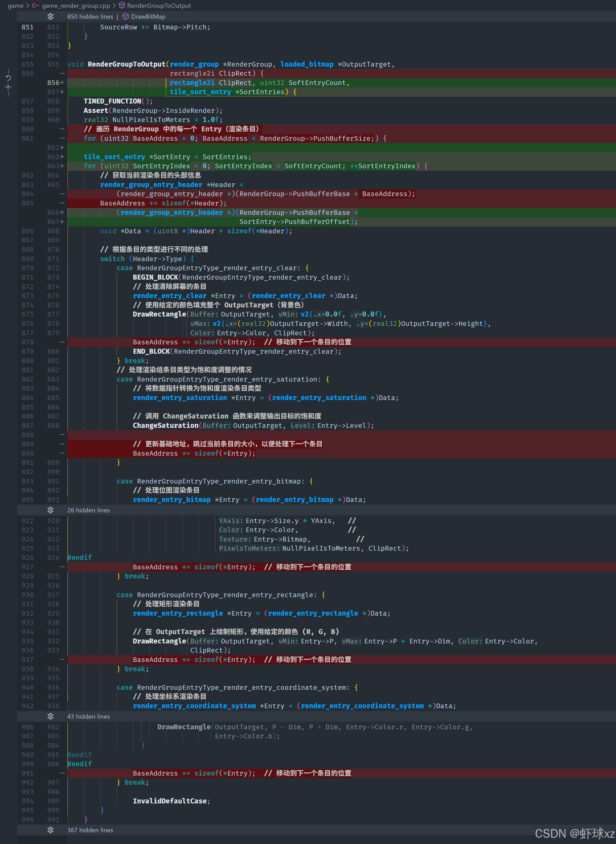Screen dimensions: 616x844
Task: Click the stage change plus icon
Action: 8,87
